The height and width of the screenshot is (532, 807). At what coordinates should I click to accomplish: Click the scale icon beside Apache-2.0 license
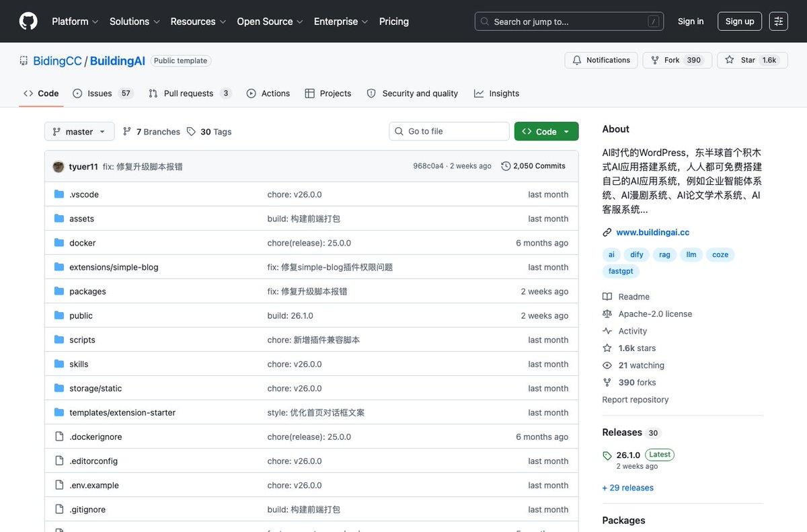[x=607, y=314]
